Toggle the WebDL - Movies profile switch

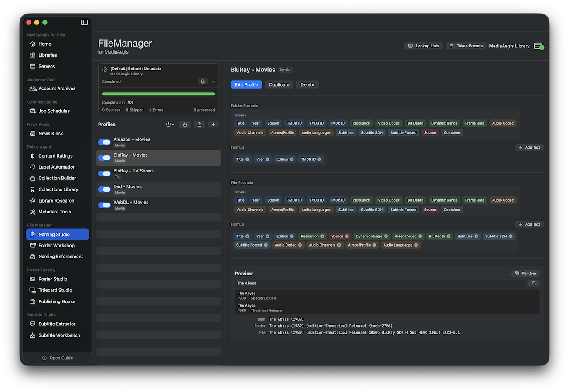click(104, 205)
